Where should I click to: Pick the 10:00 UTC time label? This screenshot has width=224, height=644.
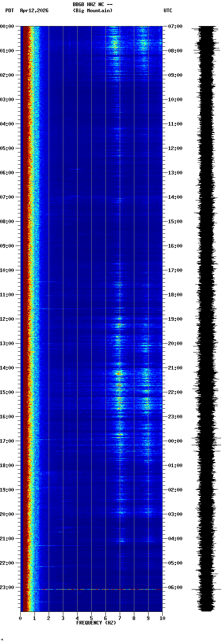[x=175, y=100]
